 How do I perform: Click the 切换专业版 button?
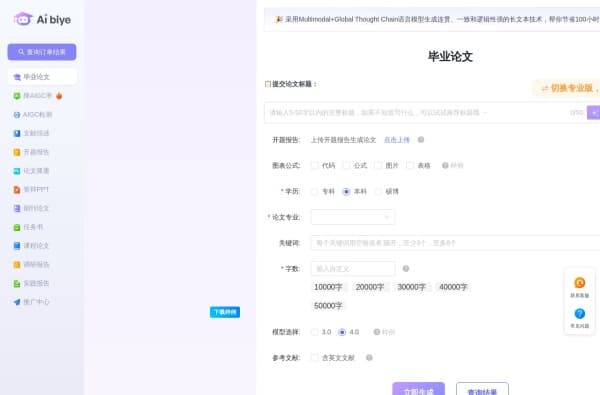click(567, 88)
